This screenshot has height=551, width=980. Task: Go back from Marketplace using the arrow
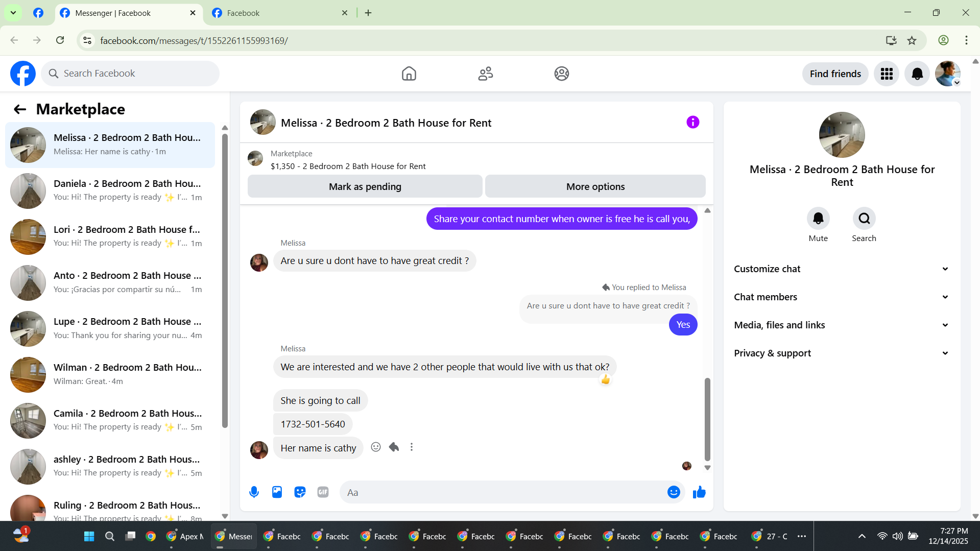pos(20,109)
